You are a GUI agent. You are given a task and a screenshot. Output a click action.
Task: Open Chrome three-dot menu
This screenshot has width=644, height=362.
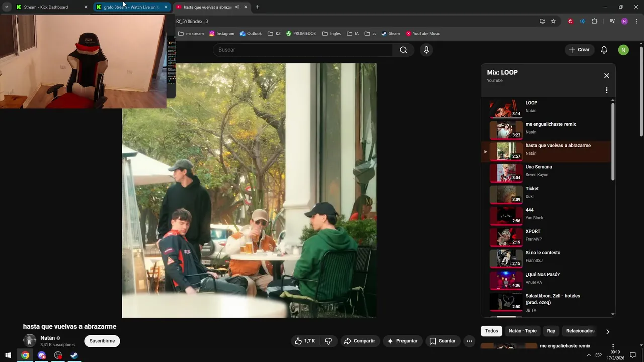[636, 21]
